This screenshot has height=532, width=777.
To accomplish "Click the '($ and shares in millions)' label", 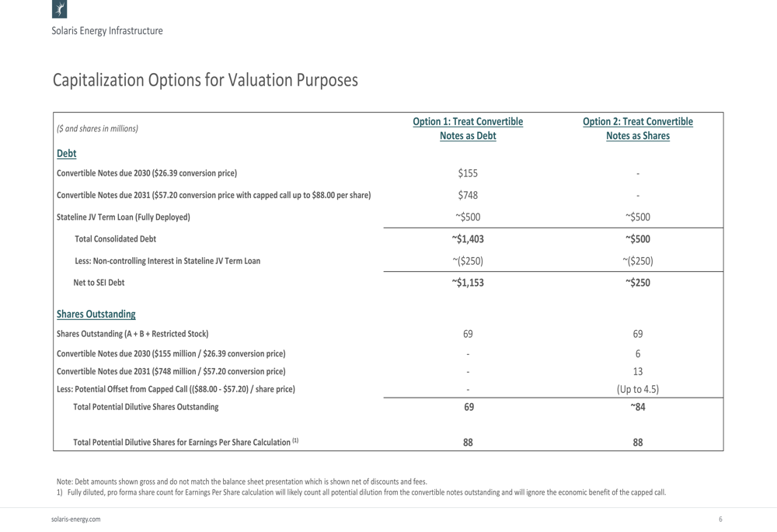I will tap(98, 129).
